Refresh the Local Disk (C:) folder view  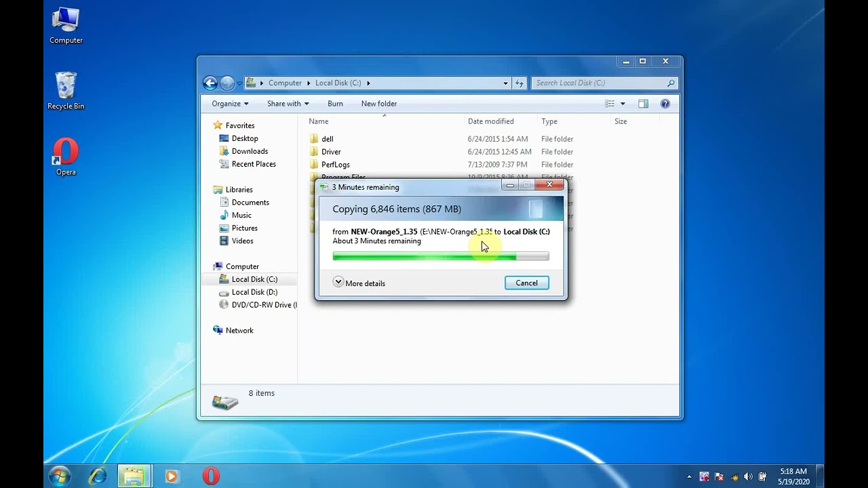click(x=519, y=83)
